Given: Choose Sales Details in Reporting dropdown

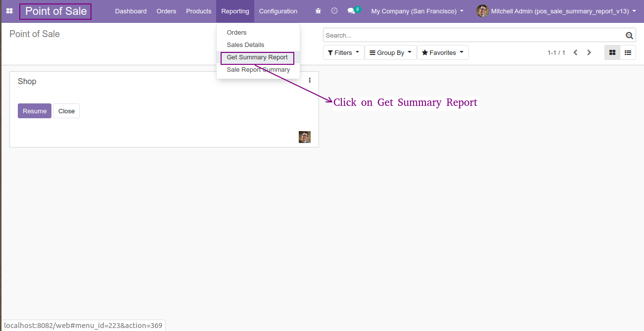Looking at the screenshot, I should (258, 45).
